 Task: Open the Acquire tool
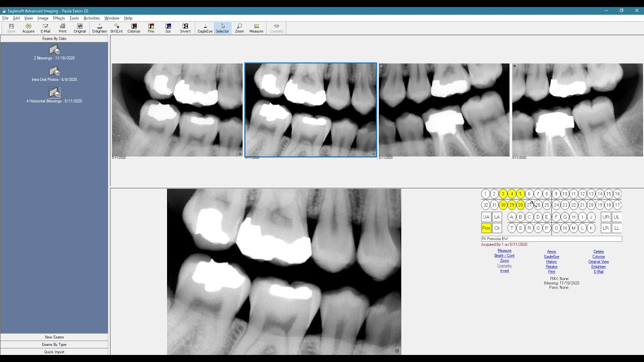pos(28,28)
